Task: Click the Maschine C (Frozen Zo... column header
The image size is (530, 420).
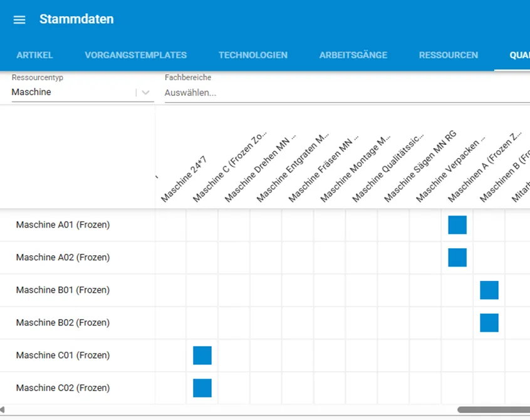Action: [230, 166]
